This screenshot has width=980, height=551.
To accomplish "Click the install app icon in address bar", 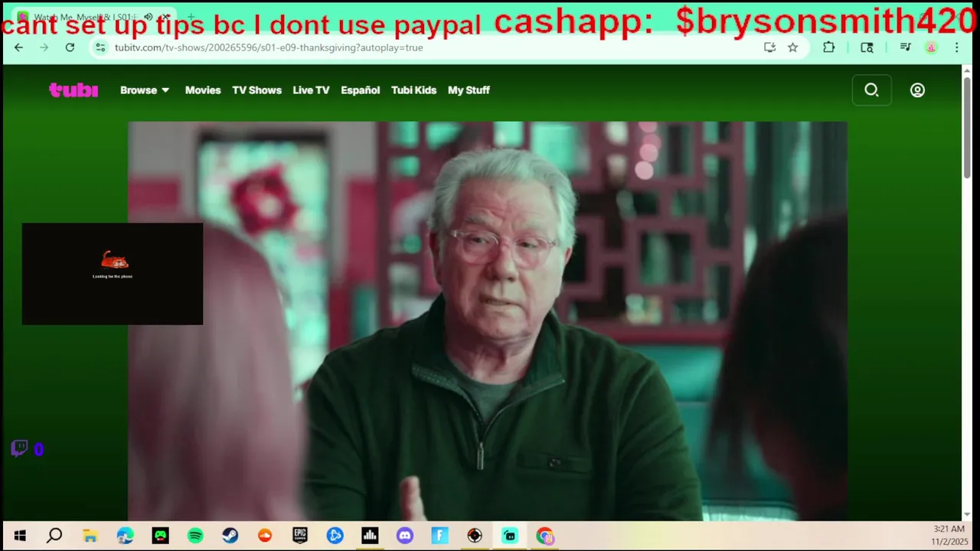I will (x=769, y=47).
